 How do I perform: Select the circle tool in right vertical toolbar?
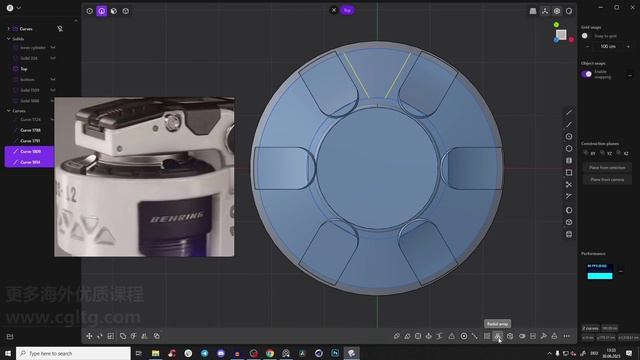[x=569, y=136]
